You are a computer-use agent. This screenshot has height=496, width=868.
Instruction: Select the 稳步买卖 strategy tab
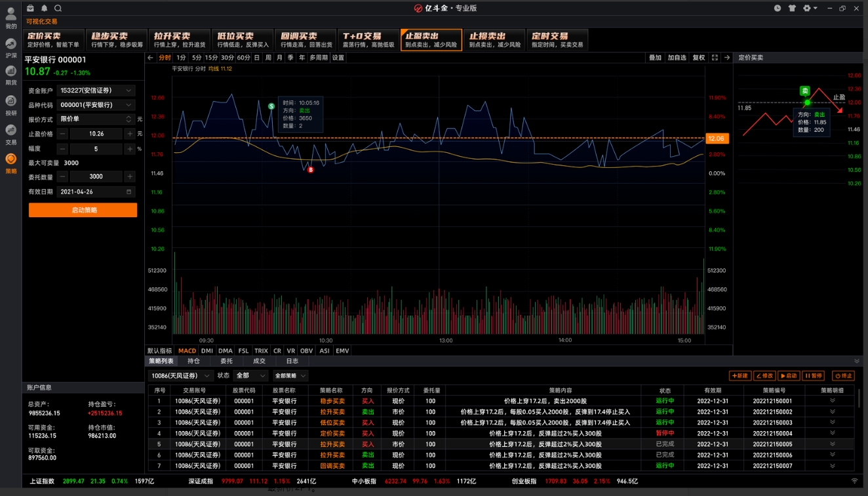[117, 40]
